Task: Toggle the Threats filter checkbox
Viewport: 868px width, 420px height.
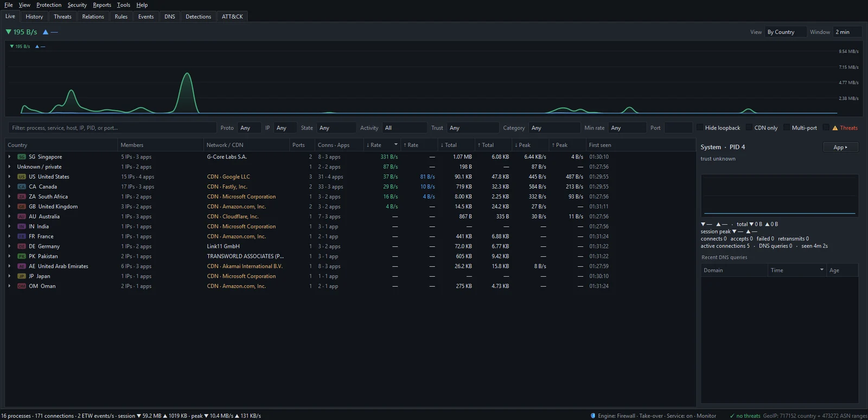Action: coord(826,128)
